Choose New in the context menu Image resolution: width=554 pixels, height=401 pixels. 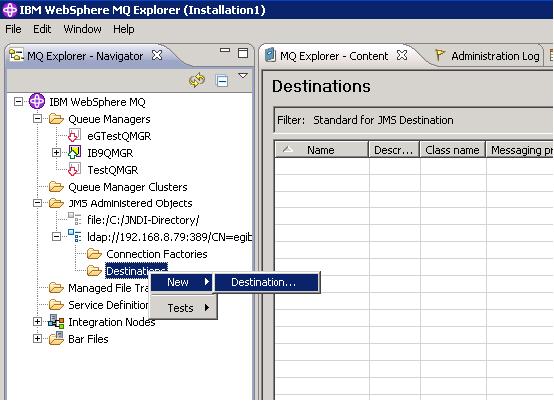[x=182, y=282]
